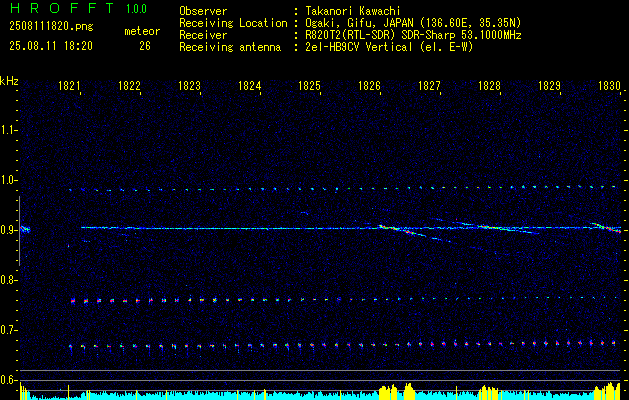The height and width of the screenshot is (400, 629).
Task: Click the HROFFT title text
Action: 63,8
